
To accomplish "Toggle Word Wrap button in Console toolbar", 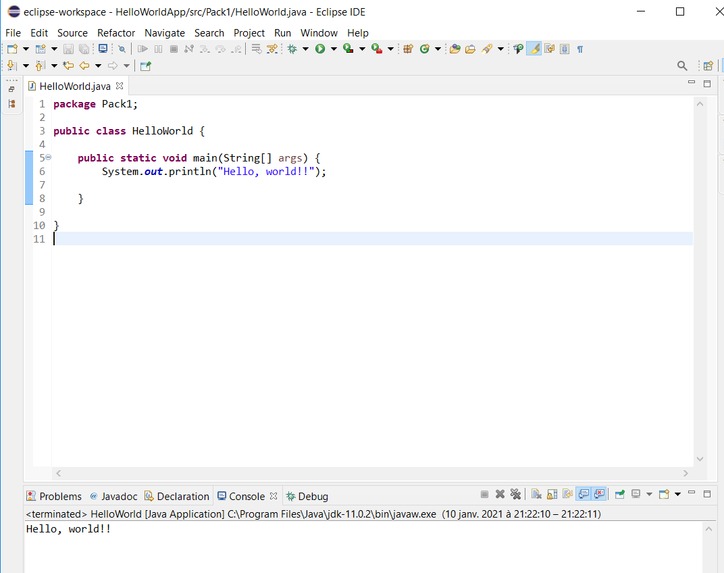I will 567,495.
